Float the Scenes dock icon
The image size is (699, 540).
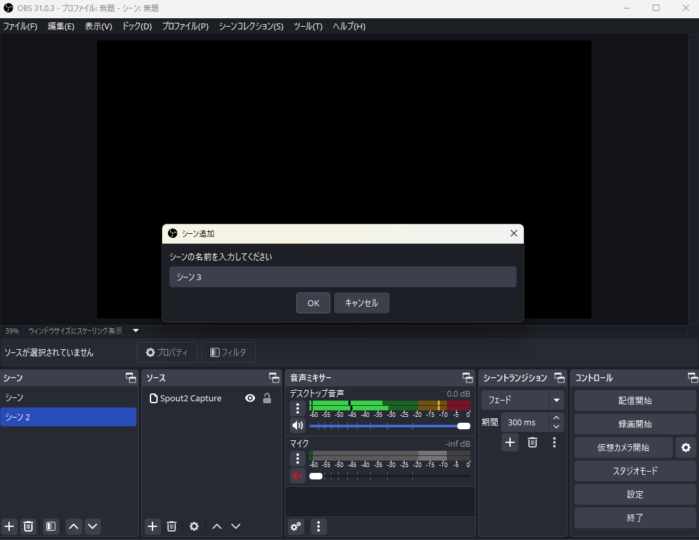[x=131, y=378]
